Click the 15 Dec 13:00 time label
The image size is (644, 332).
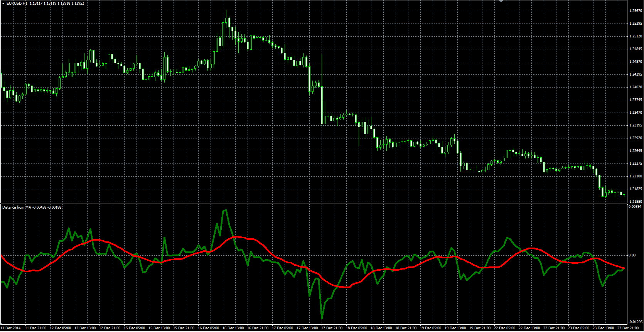159,328
